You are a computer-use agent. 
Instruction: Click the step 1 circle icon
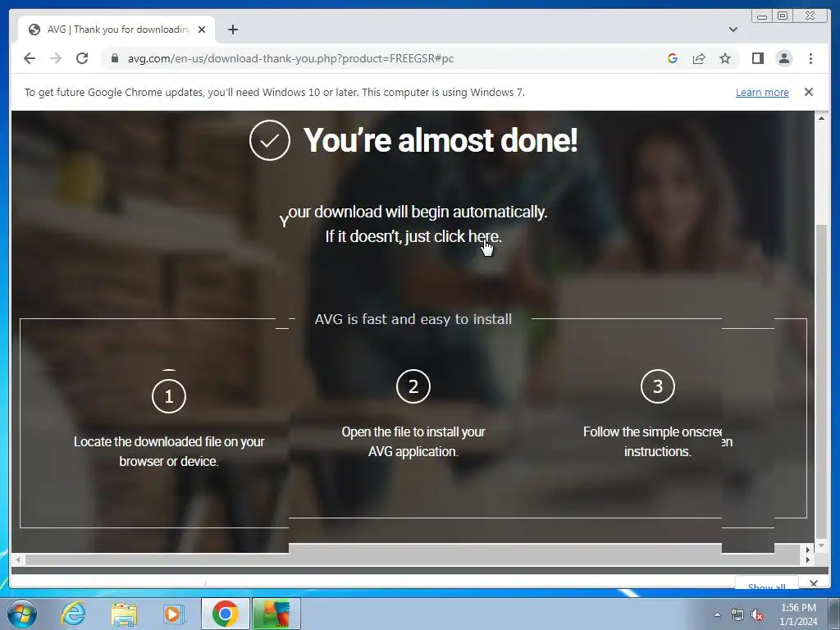[169, 396]
